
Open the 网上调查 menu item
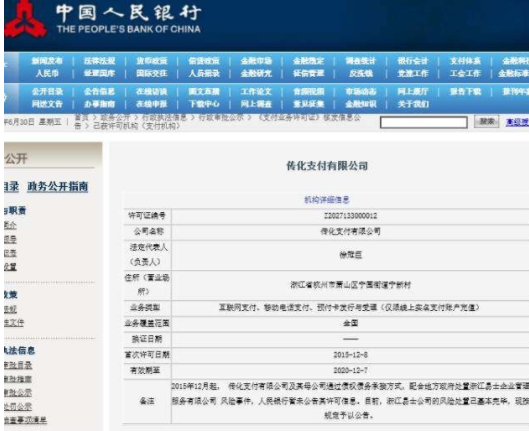tap(256, 104)
